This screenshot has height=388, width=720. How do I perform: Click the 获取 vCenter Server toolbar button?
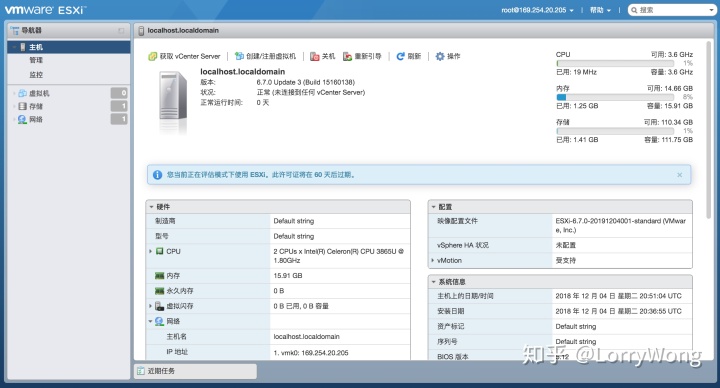coord(184,56)
